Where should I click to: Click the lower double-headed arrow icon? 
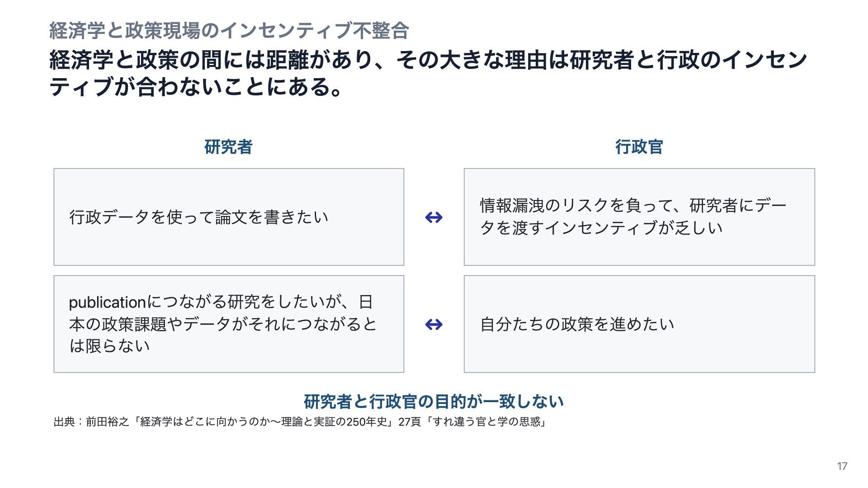[x=434, y=324]
